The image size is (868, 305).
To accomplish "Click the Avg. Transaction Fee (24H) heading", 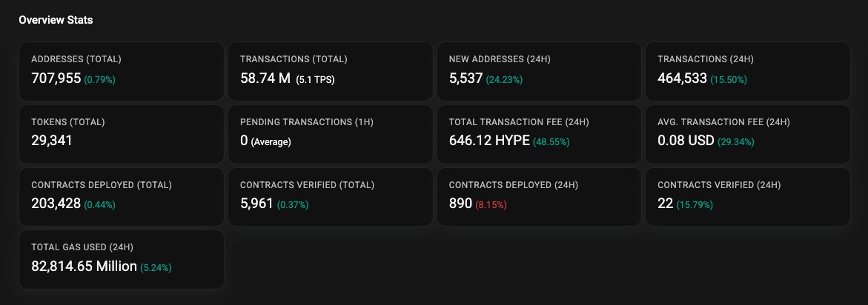I will [x=723, y=122].
